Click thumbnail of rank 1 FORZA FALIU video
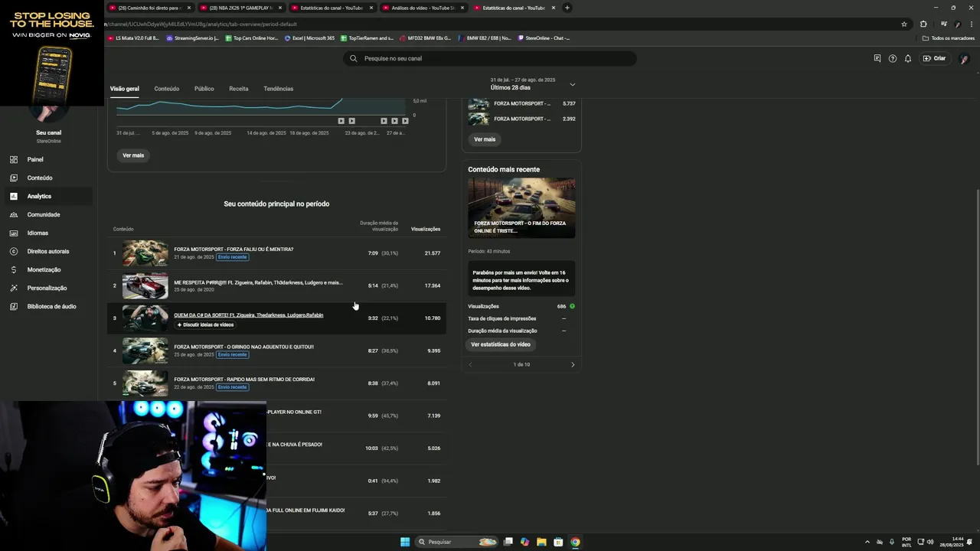Screen dimensions: 980x551 (x=145, y=253)
